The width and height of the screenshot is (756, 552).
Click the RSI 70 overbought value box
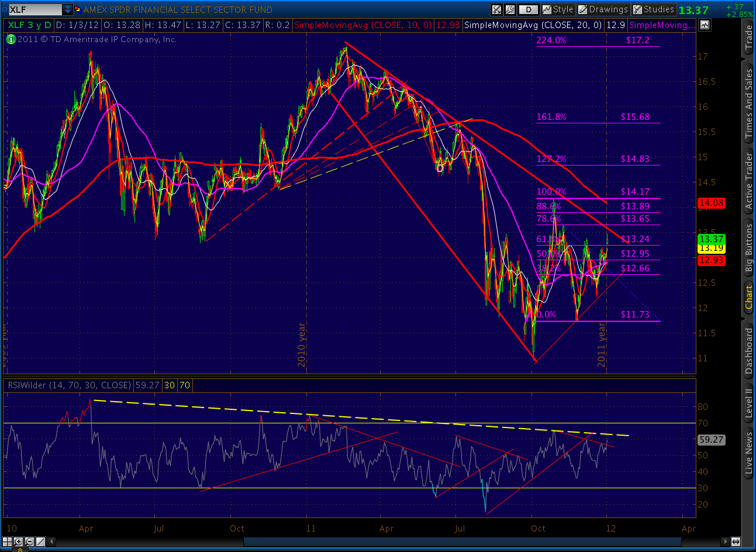[x=185, y=385]
